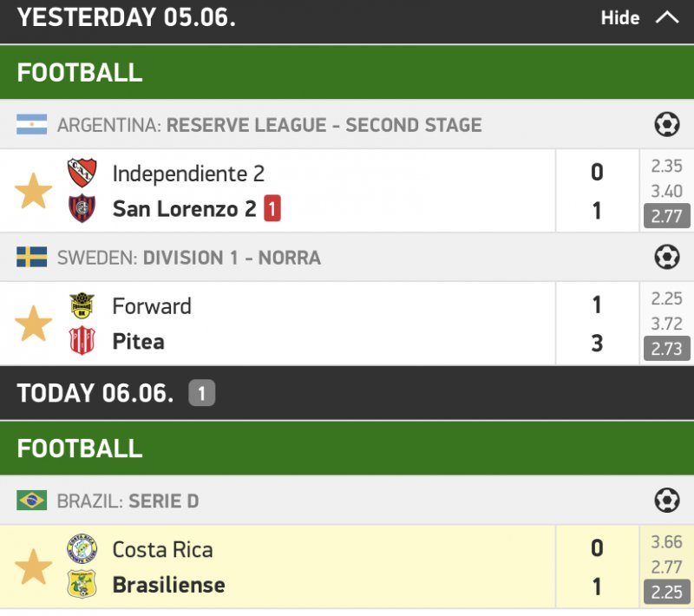The height and width of the screenshot is (616, 694).
Task: Click the Forward team crest
Action: tap(82, 306)
